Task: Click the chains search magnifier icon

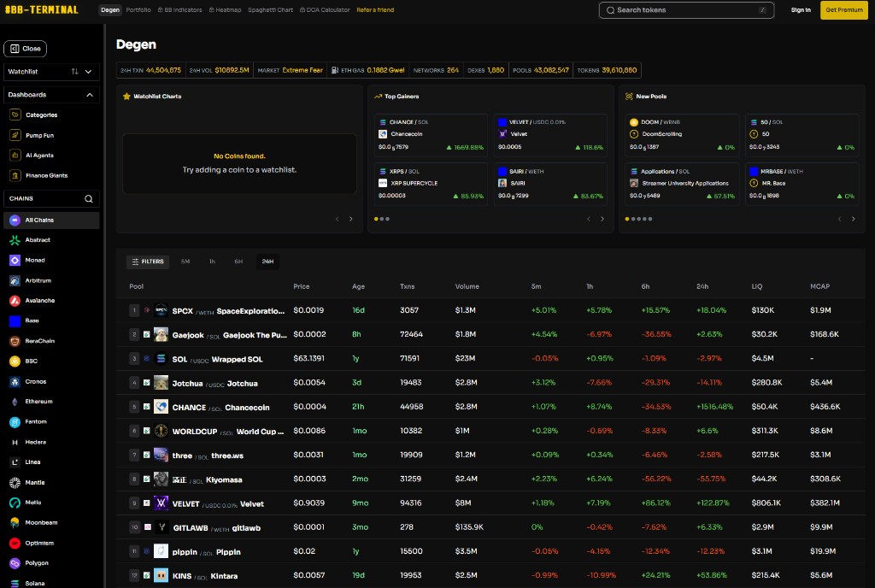Action: click(x=88, y=198)
